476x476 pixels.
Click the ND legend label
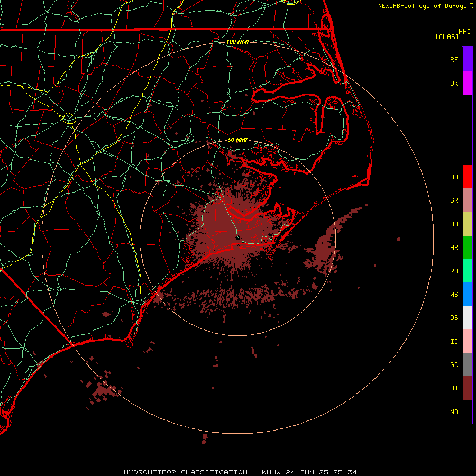pyautogui.click(x=454, y=412)
